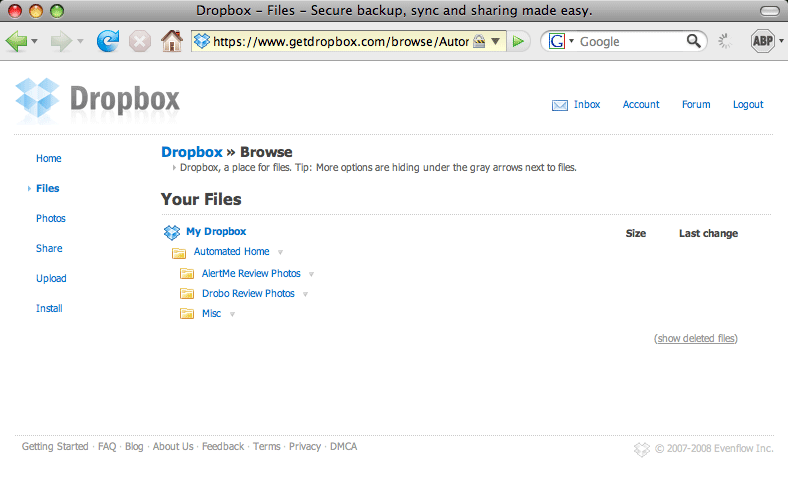This screenshot has width=788, height=477.
Task: Click the Adblock Plus ABP icon
Action: click(x=765, y=42)
